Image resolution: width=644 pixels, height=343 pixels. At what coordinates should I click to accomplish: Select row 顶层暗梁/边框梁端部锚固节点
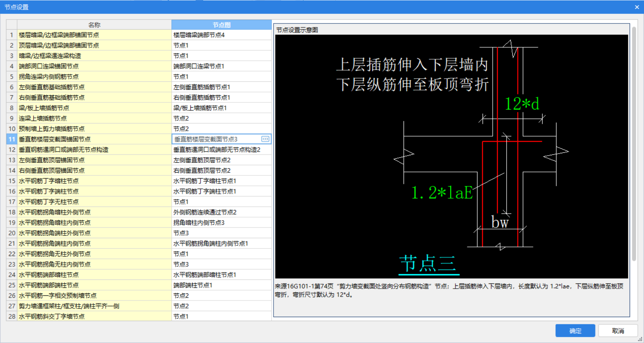(94, 45)
